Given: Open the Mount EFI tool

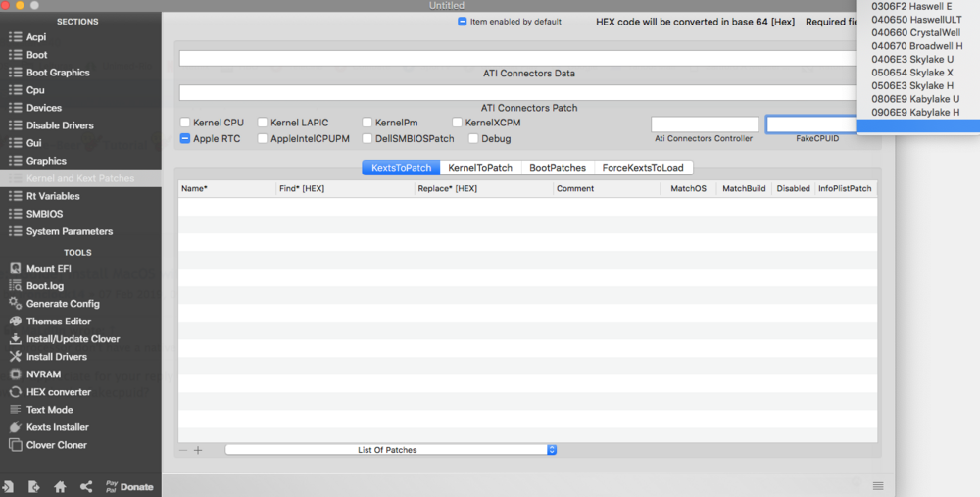Looking at the screenshot, I should tap(53, 268).
